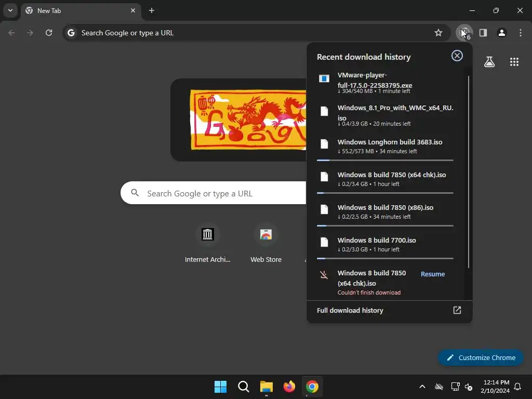Click the progress bar under Windows 8 build 7850 (x86)

point(385,225)
